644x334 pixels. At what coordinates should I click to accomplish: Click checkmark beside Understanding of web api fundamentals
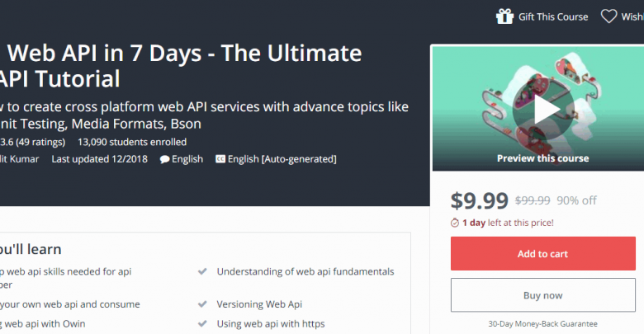[x=202, y=271]
